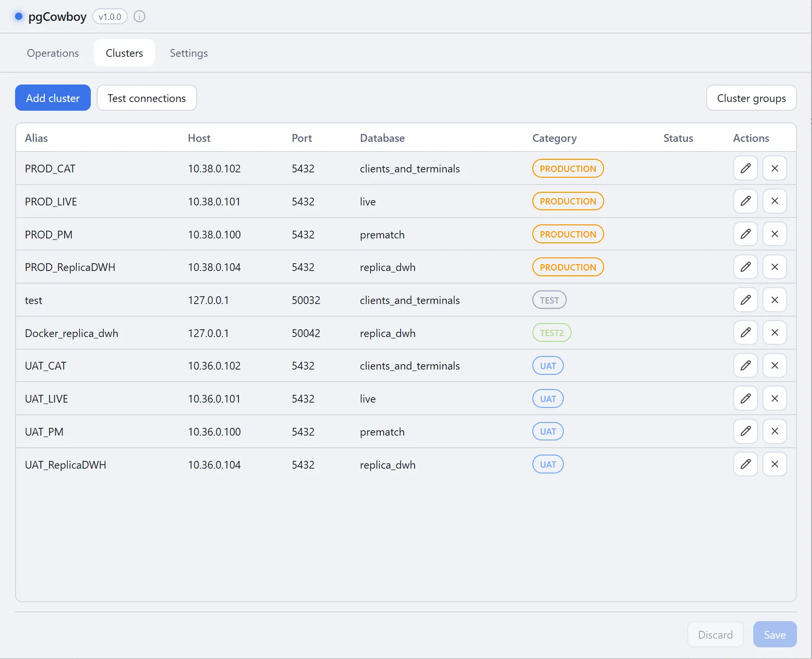812x659 pixels.
Task: Remove the PROD_ReplicaDWH cluster
Action: 775,267
